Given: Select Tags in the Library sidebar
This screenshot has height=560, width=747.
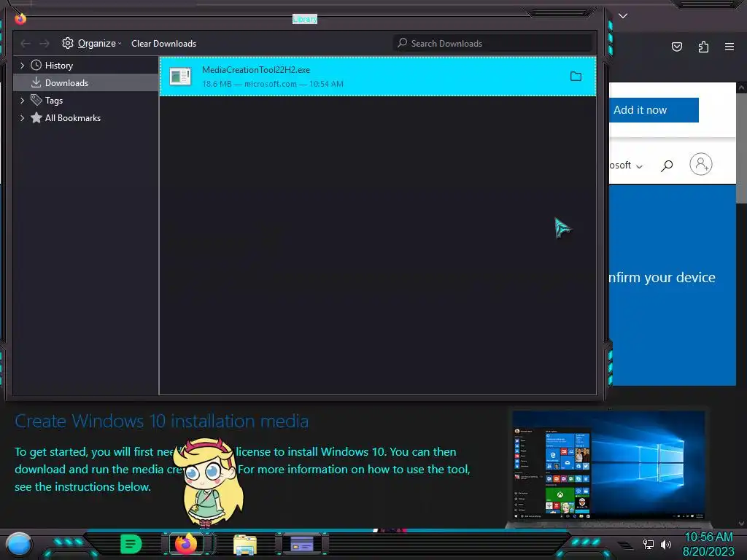Looking at the screenshot, I should 54,101.
